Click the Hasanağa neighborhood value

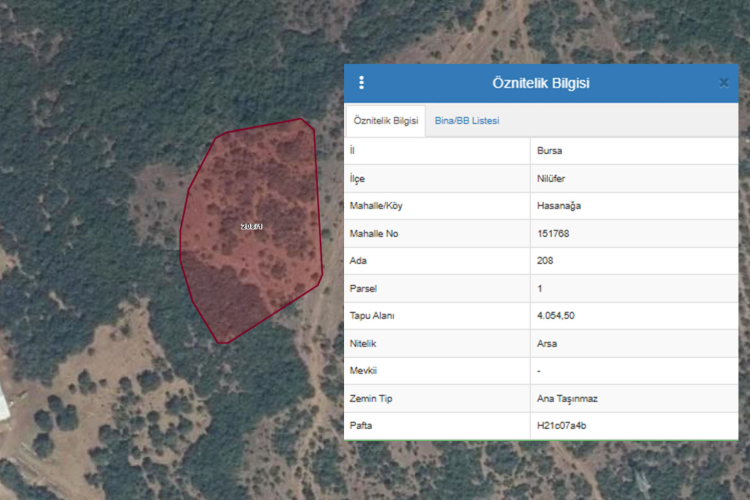coord(559,206)
